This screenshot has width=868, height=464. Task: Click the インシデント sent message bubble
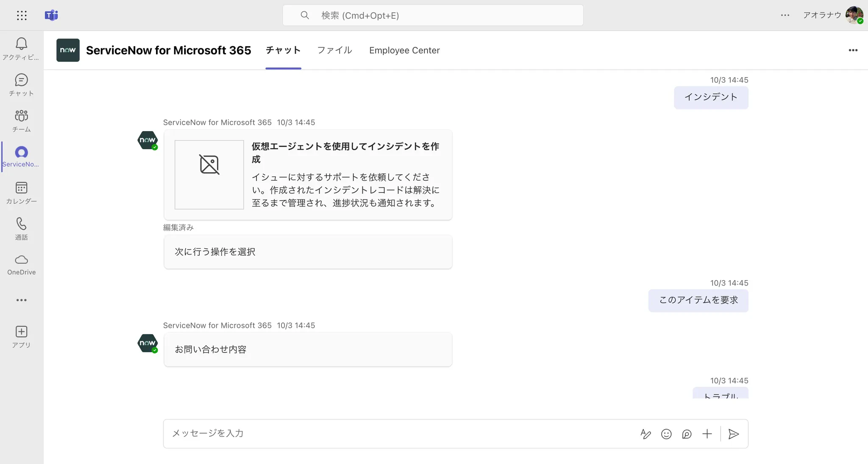click(711, 98)
